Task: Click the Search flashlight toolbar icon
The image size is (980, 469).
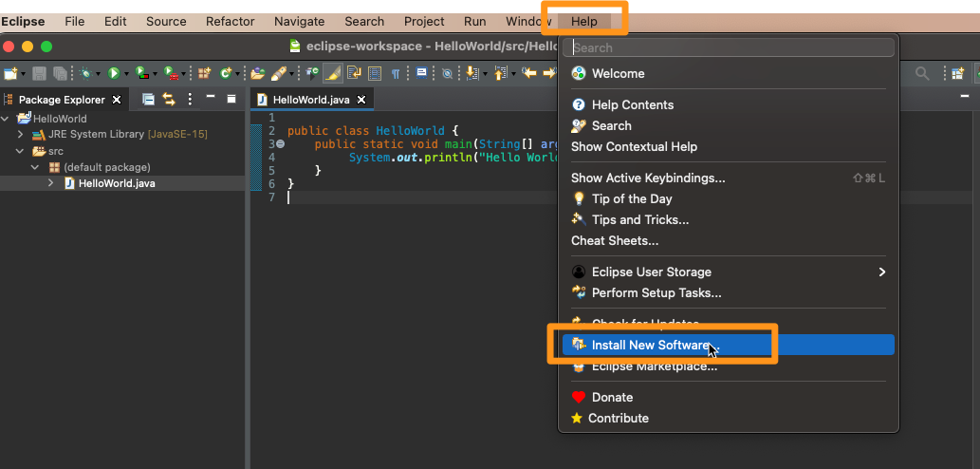Action: tap(279, 74)
